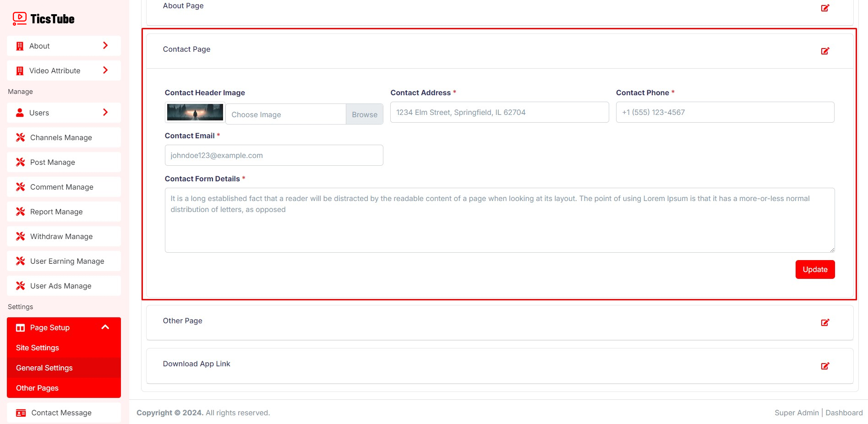Screen dimensions: 868x424
Task: Click the Other Page edit icon
Action: click(x=825, y=322)
